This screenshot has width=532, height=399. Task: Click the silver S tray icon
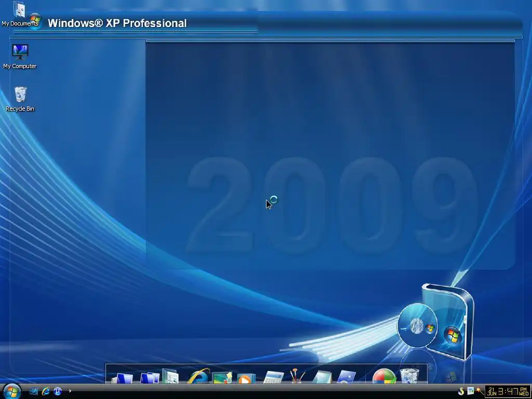[x=461, y=391]
